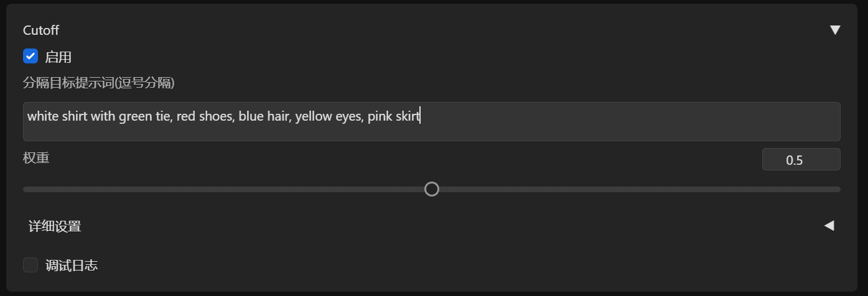Click the 权重 slider handle
The height and width of the screenshot is (296, 868).
tap(432, 189)
